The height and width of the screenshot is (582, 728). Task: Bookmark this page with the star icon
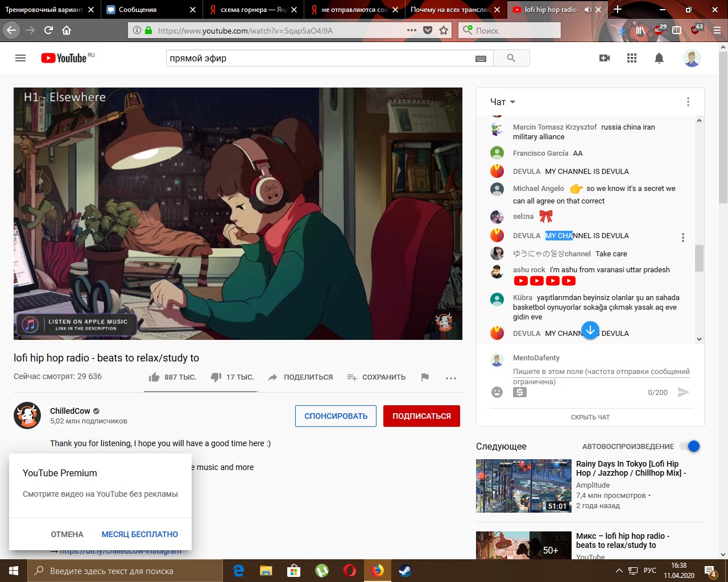pyautogui.click(x=444, y=30)
